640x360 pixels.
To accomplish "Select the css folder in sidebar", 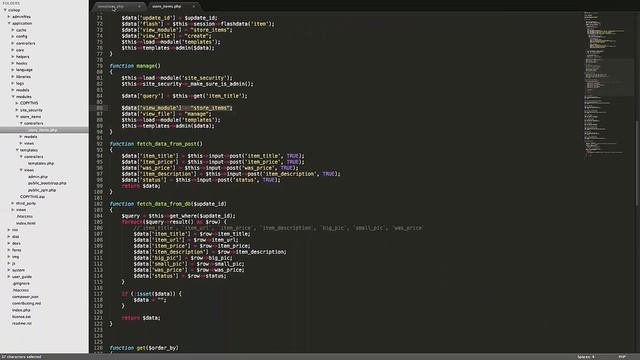I will tap(15, 230).
